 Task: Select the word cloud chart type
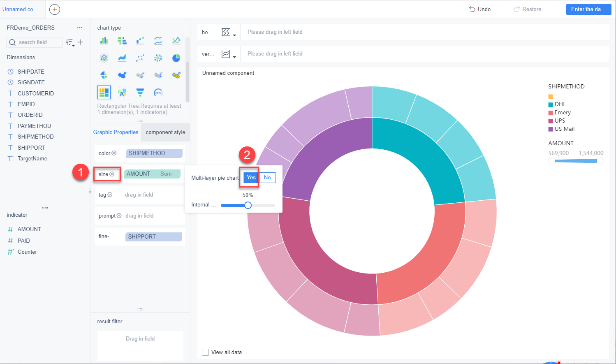122,92
